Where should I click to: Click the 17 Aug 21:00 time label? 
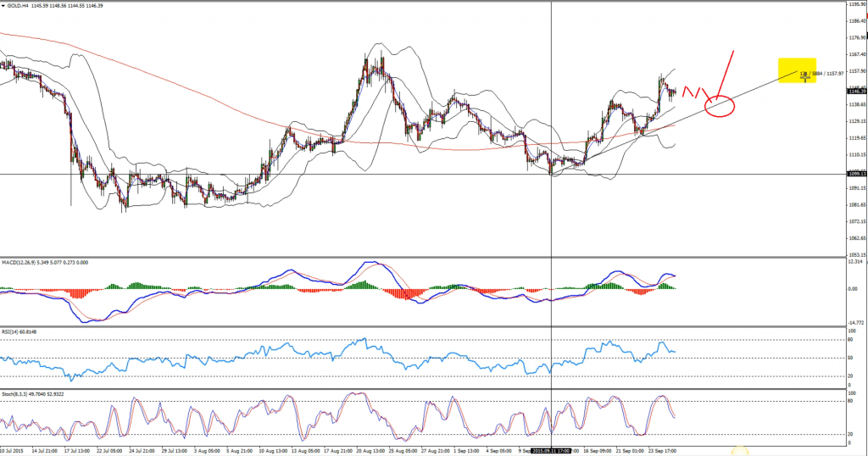[x=338, y=451]
